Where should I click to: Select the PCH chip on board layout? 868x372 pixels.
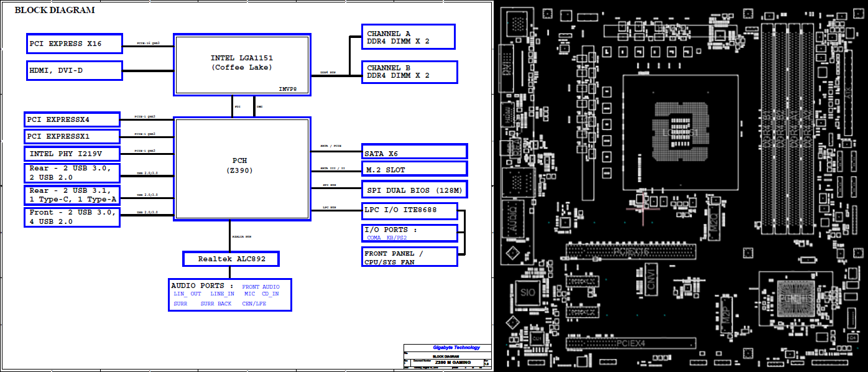(x=798, y=300)
